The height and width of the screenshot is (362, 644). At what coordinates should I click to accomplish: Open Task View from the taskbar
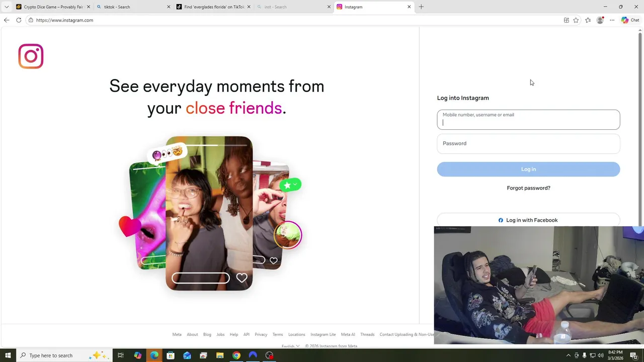click(121, 355)
